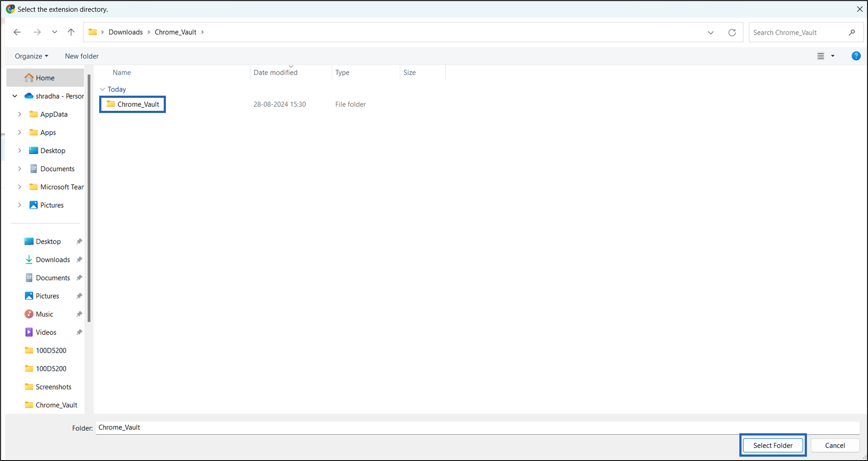This screenshot has width=868, height=461.
Task: Open the Help icon
Action: 856,56
